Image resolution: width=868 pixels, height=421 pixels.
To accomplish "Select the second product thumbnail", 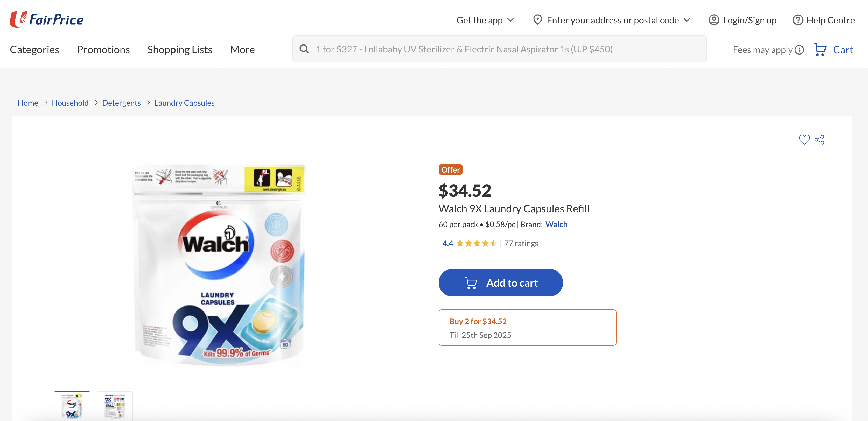I will (115, 406).
